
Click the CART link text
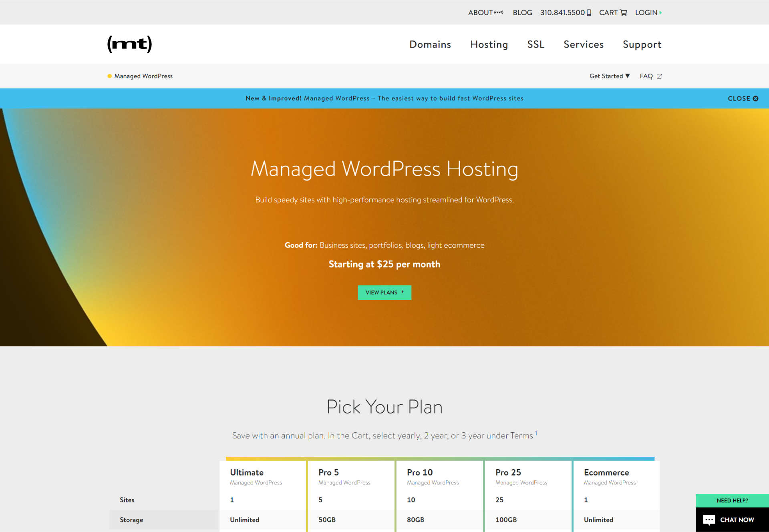tap(608, 13)
